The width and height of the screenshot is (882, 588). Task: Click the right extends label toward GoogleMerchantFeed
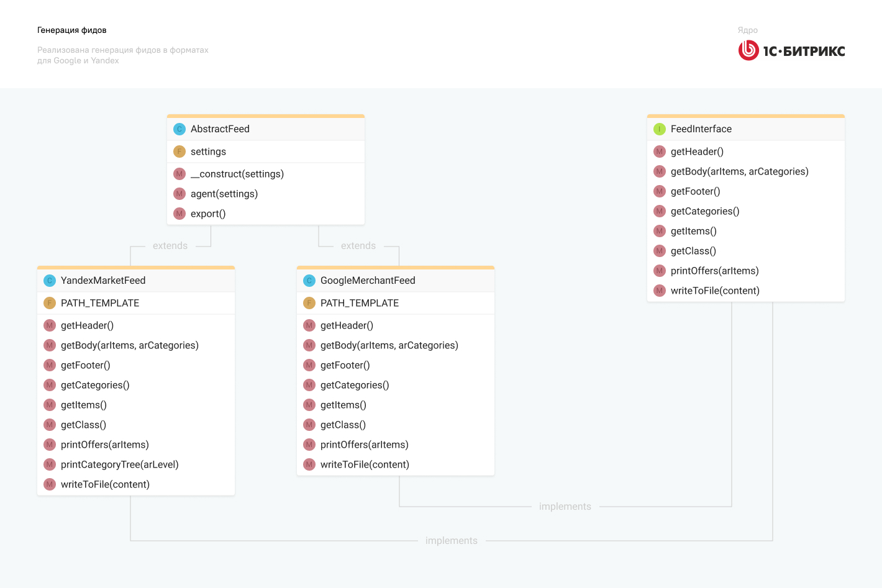pos(358,246)
